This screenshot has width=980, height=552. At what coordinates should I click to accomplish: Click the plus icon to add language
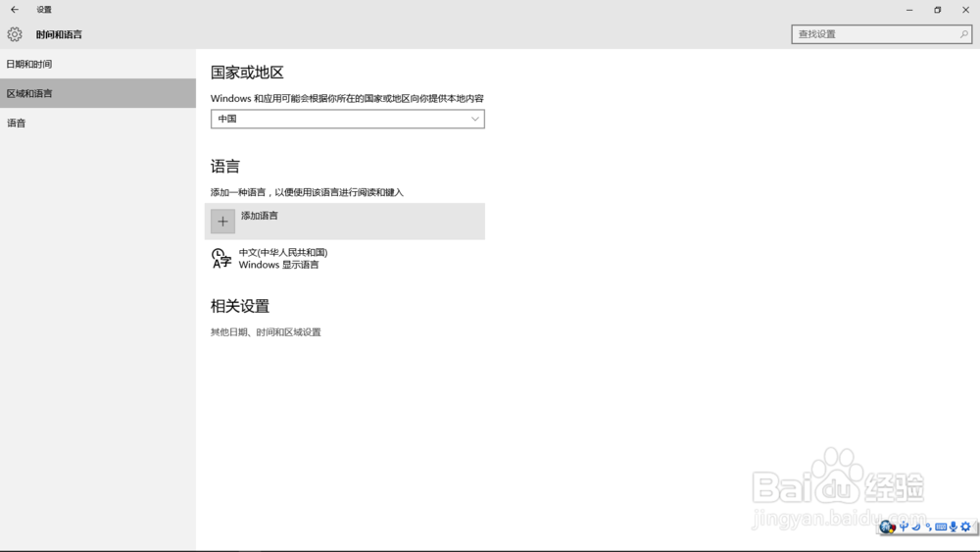pos(222,222)
